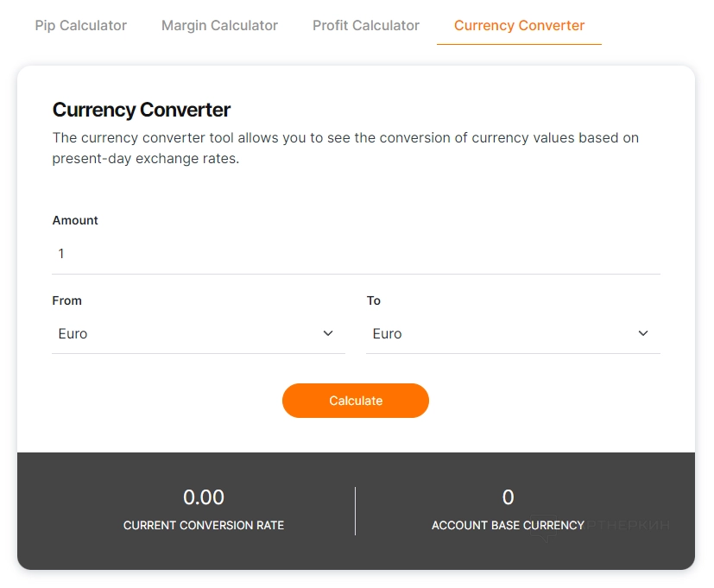Click the converter description paragraph text
Image resolution: width=714 pixels, height=588 pixels.
pyautogui.click(x=345, y=148)
